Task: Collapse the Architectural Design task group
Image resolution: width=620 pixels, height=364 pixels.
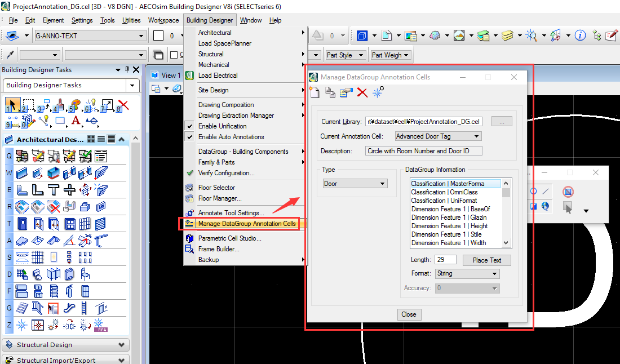Action: pyautogui.click(x=122, y=139)
